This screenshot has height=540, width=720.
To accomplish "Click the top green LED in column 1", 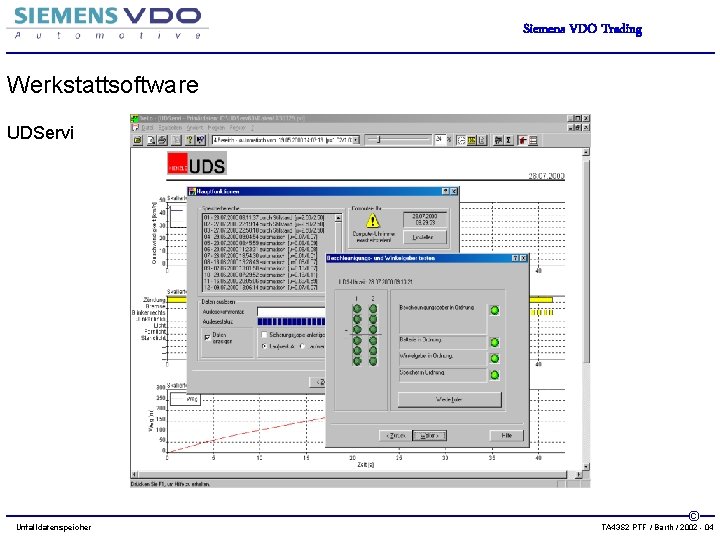I will [357, 309].
